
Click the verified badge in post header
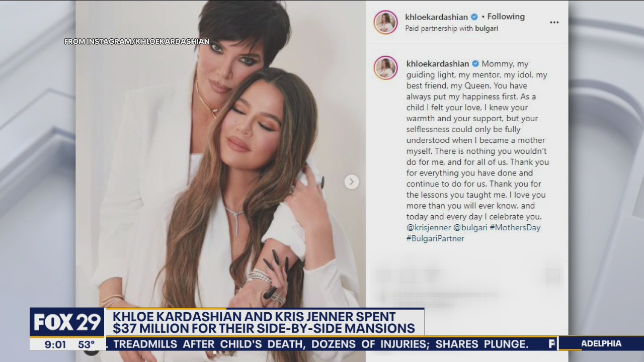point(474,17)
